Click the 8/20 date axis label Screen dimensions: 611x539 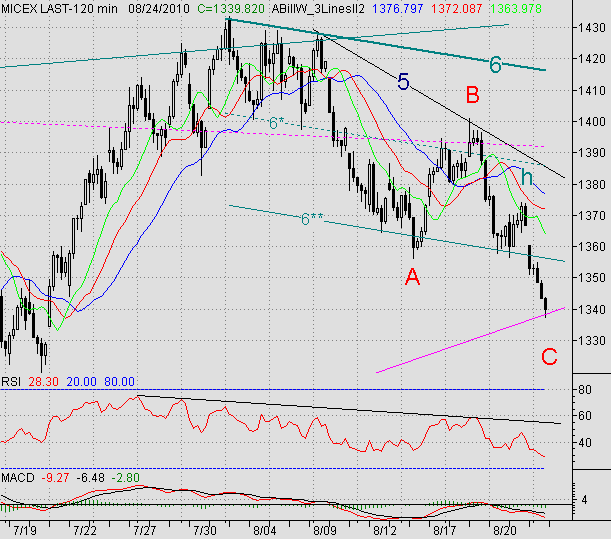pos(505,530)
